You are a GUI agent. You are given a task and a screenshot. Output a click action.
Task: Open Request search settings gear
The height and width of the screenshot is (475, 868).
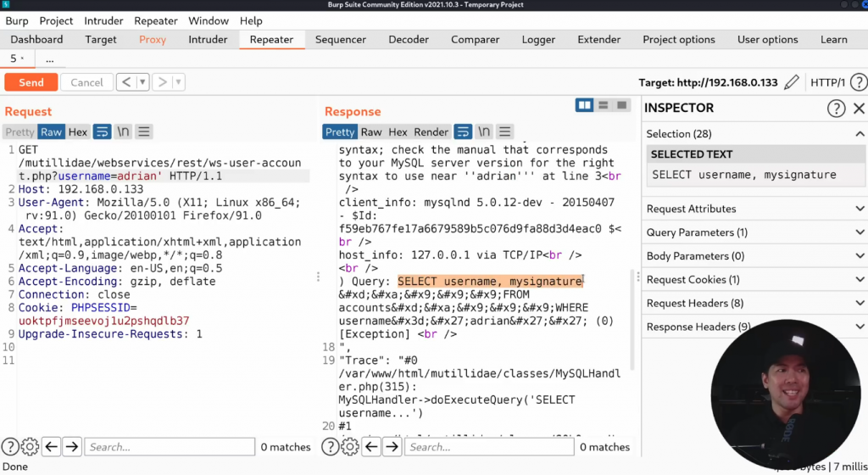(31, 447)
